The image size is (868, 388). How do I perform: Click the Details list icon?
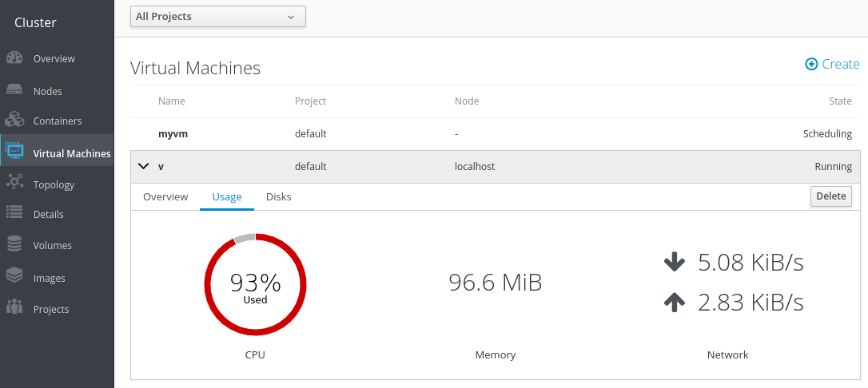tap(14, 214)
